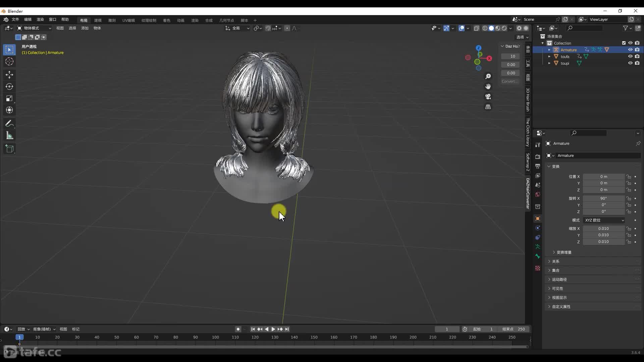Expand the toupi tree item
Image resolution: width=644 pixels, height=362 pixels.
click(549, 63)
